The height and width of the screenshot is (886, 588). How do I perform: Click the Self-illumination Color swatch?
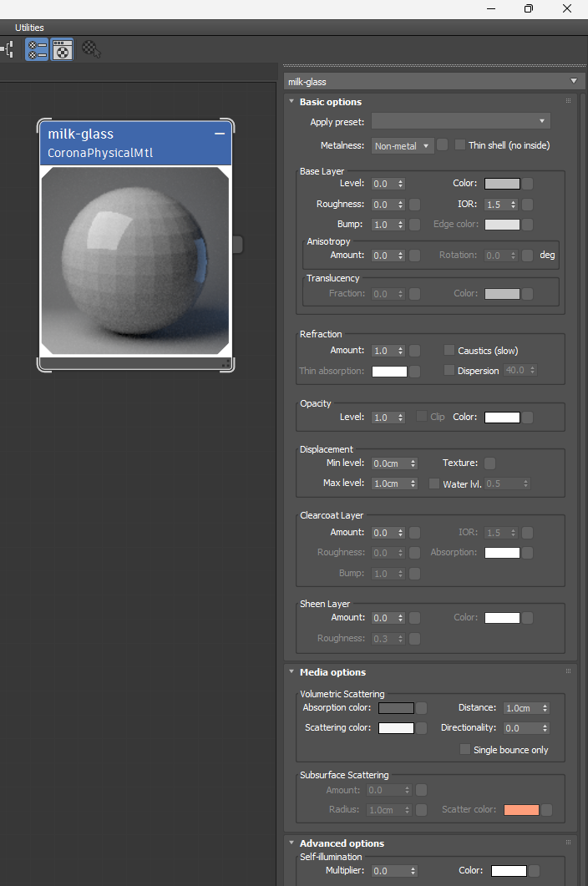509,871
